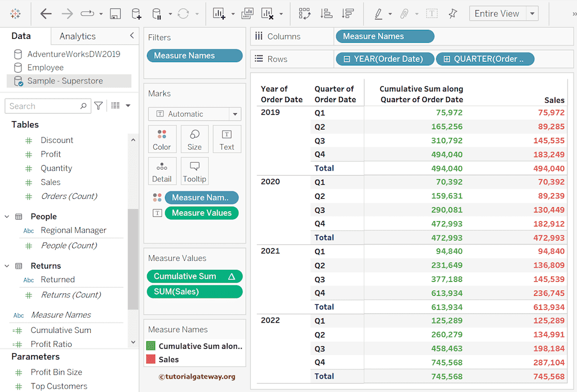Click the Undo arrow button
Viewport: 577px width, 392px height.
coord(46,12)
